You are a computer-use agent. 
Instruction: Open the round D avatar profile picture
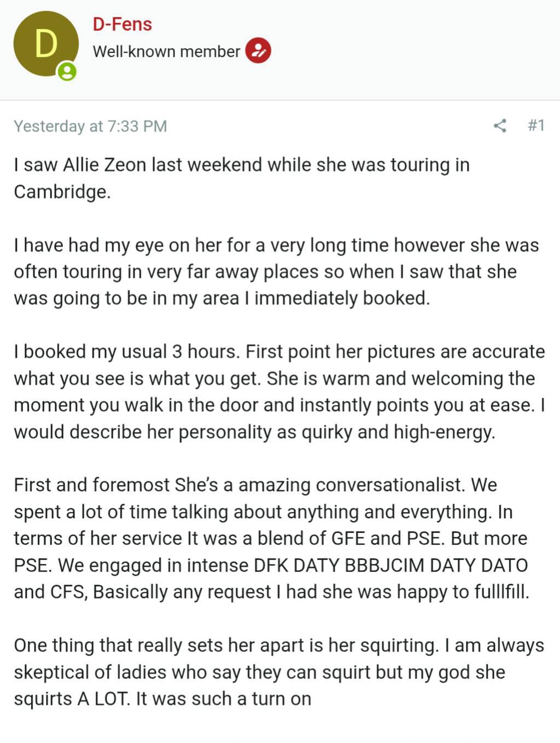45,44
